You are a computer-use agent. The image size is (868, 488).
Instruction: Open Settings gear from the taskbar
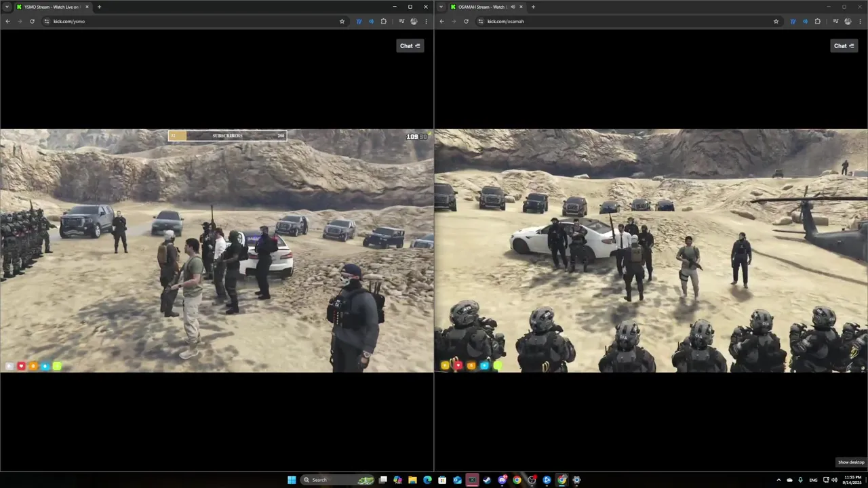pyautogui.click(x=576, y=480)
